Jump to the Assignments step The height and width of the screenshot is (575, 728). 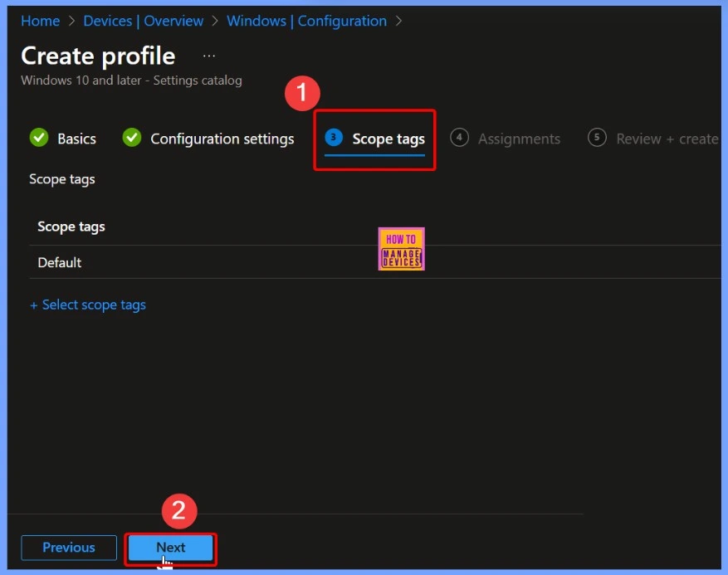(x=519, y=139)
